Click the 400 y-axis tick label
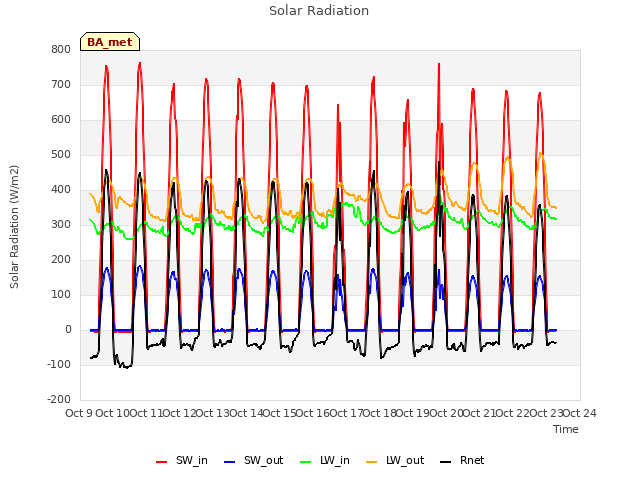This screenshot has width=640, height=480. [x=61, y=190]
